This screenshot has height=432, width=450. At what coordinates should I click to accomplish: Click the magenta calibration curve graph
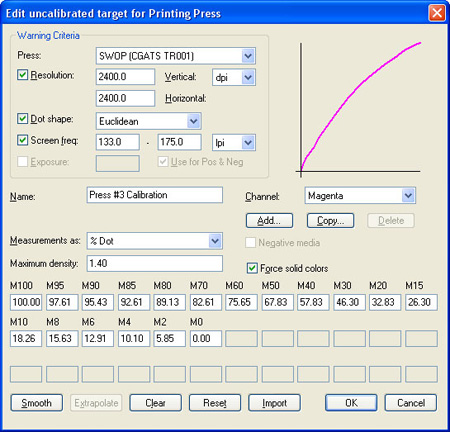358,108
